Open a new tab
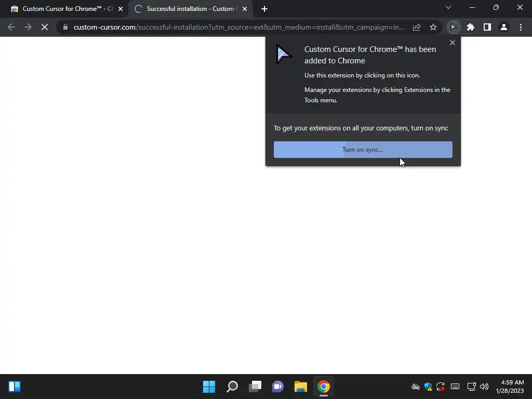This screenshot has width=532, height=399. click(x=264, y=9)
